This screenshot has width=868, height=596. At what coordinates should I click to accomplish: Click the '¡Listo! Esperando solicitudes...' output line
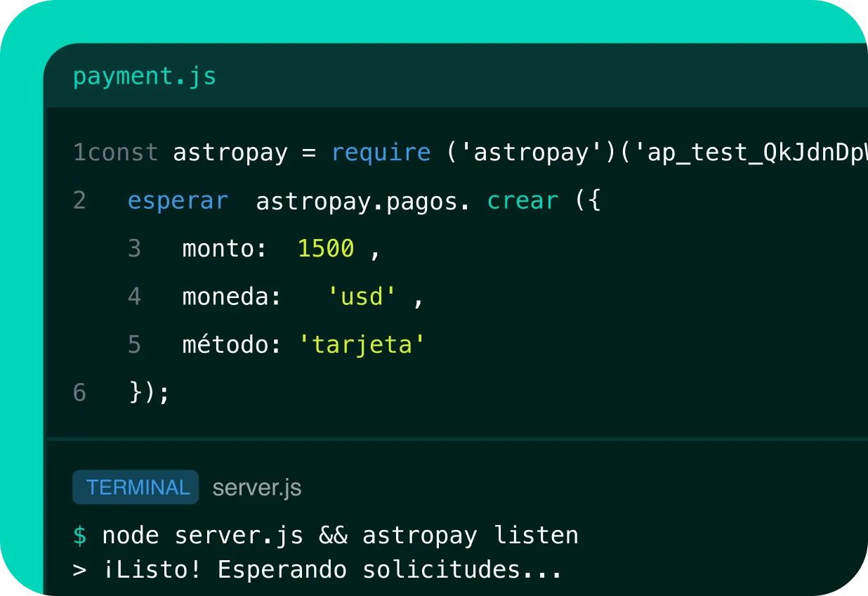[x=333, y=569]
